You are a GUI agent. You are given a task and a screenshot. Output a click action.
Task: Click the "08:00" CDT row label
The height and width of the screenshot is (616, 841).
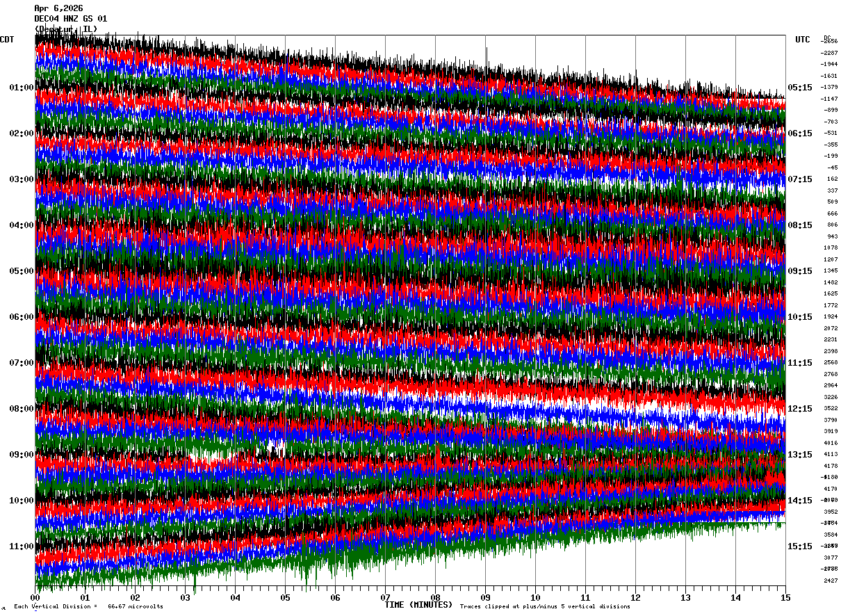[22, 409]
